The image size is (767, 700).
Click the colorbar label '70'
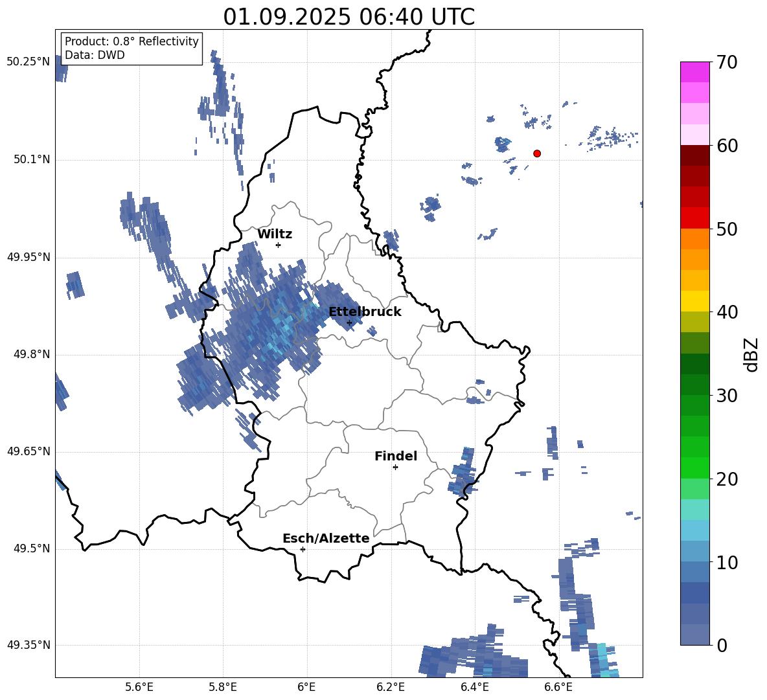coord(727,63)
